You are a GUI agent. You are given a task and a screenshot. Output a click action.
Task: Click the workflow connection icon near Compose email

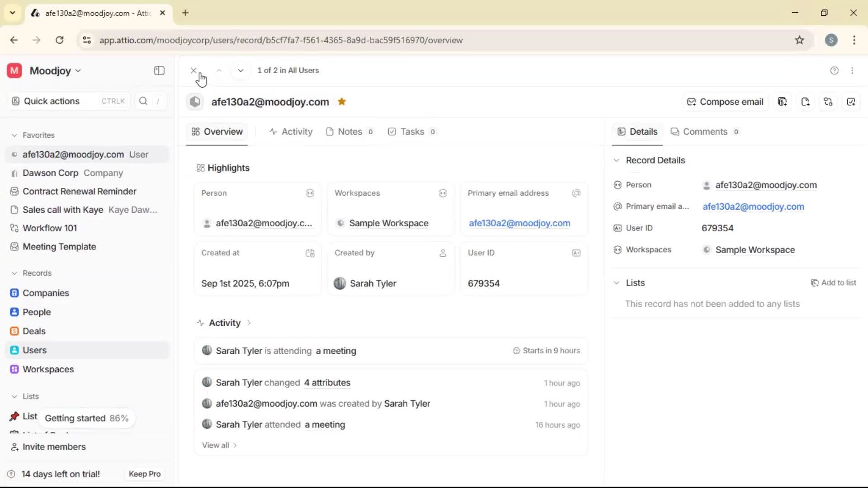tap(828, 102)
